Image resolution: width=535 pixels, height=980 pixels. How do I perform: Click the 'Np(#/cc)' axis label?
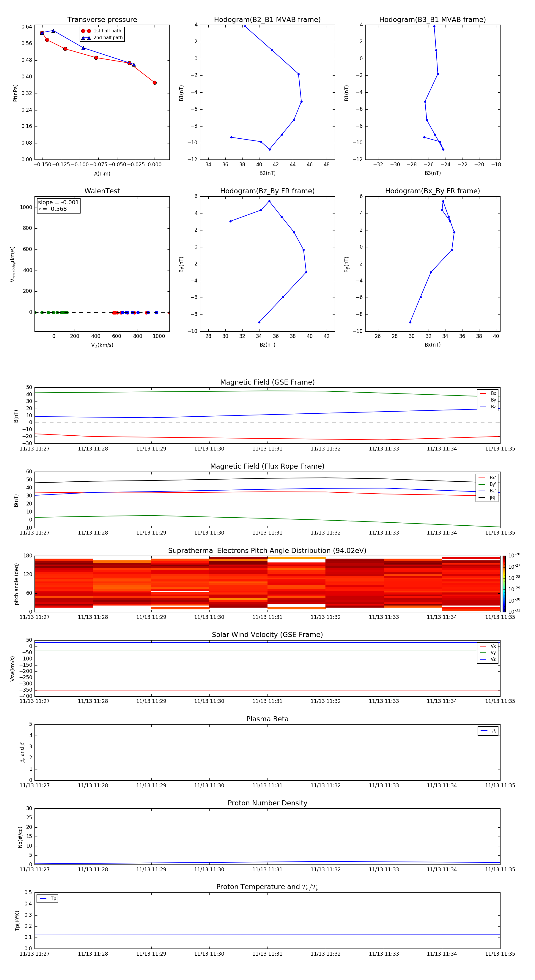pyautogui.click(x=20, y=837)
